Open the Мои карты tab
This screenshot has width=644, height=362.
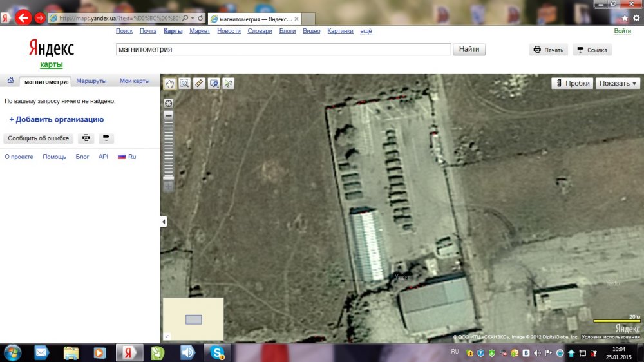[x=135, y=81]
